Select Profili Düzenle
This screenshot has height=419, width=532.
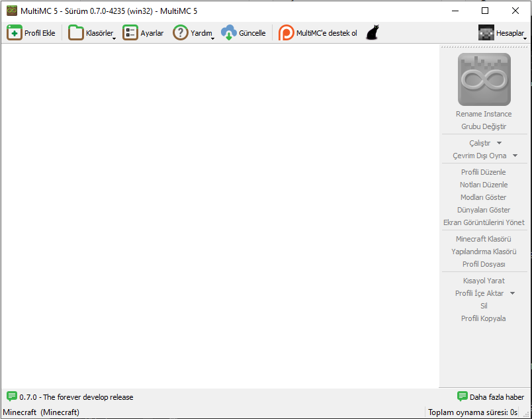pyautogui.click(x=484, y=172)
